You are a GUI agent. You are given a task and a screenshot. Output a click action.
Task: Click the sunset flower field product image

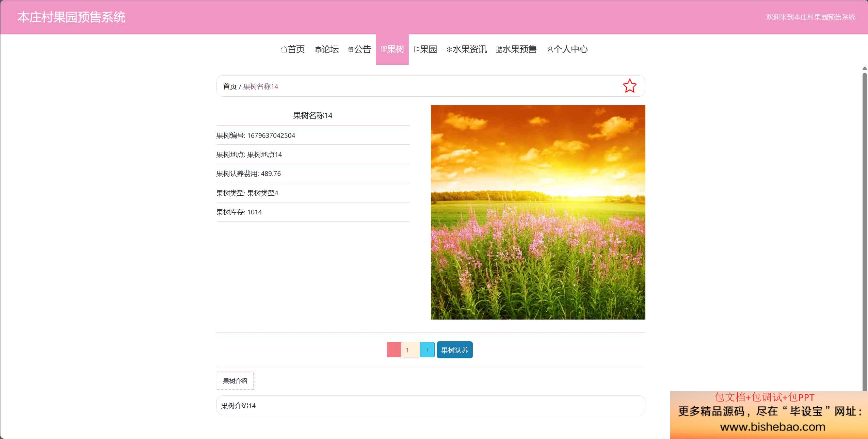[538, 212]
